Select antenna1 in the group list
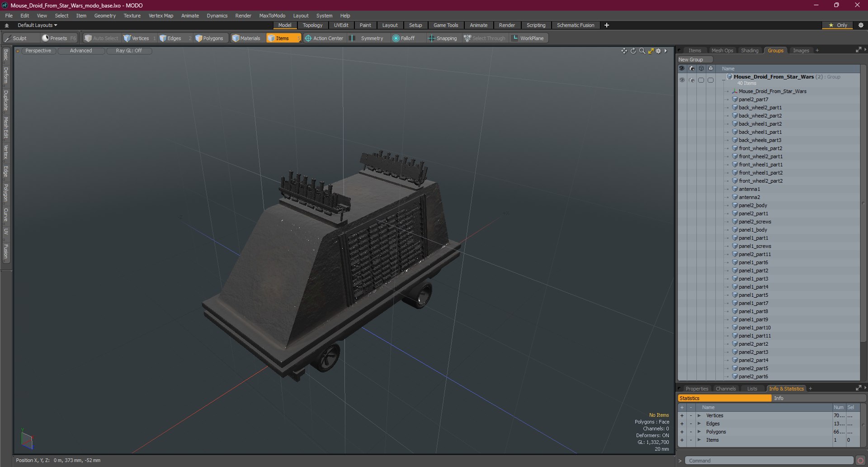 [749, 189]
